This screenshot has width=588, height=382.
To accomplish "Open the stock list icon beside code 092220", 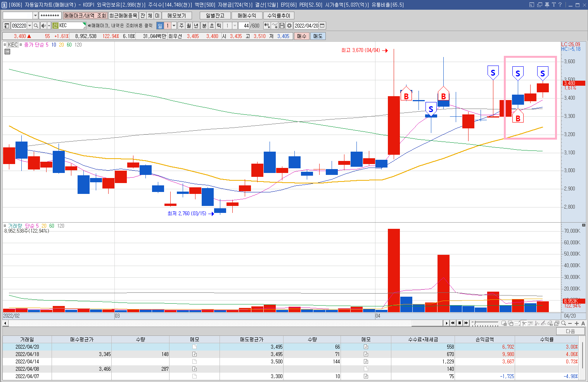I will (7, 26).
